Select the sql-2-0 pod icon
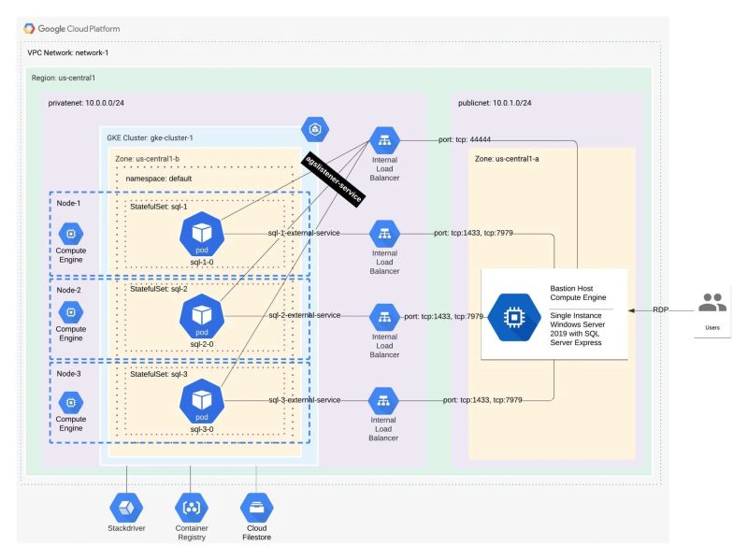Screen dimensions: 748x560 (x=204, y=315)
